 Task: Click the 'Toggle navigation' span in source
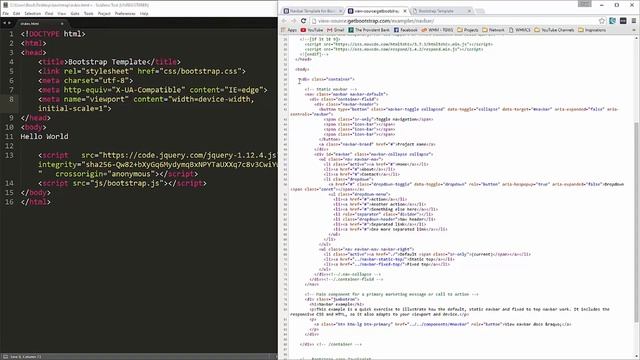[378, 119]
